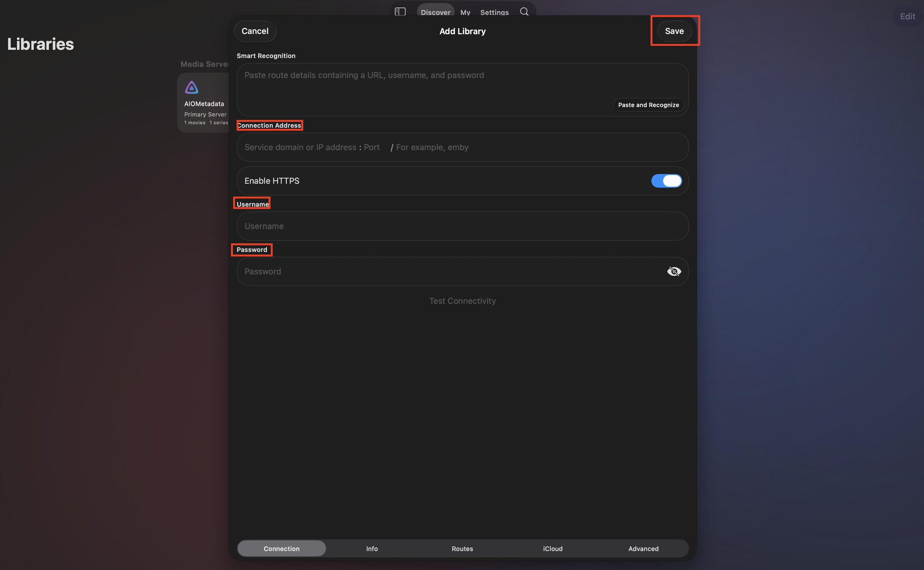Image resolution: width=924 pixels, height=570 pixels.
Task: Focus the Smart Recognition paste text area
Action: point(462,90)
